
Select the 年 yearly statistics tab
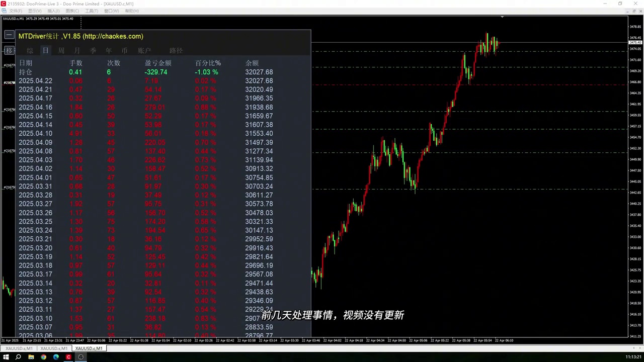[x=109, y=51]
